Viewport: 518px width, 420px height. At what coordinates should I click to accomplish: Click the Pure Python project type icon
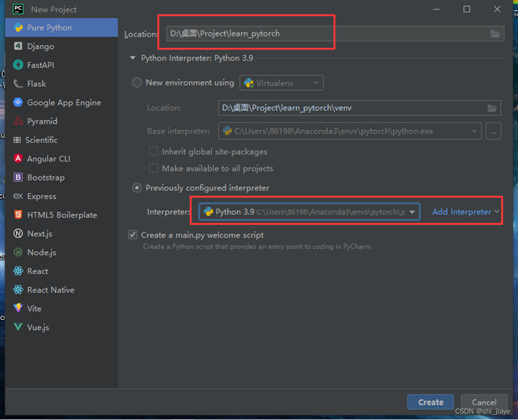click(x=18, y=28)
